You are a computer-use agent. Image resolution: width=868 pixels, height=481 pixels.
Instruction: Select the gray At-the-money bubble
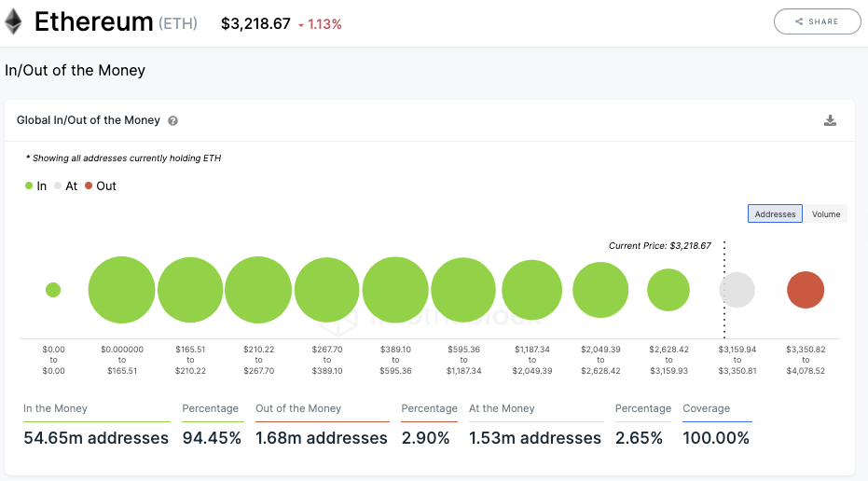click(x=737, y=290)
